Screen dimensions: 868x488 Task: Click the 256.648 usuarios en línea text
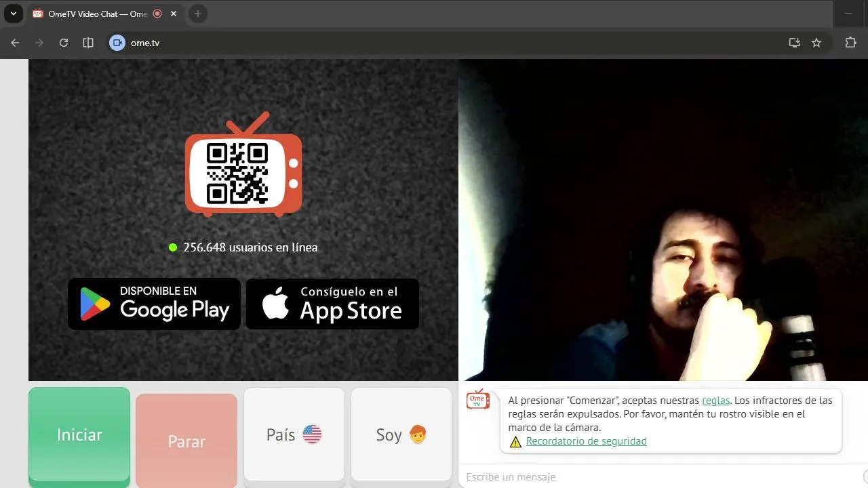pos(250,247)
